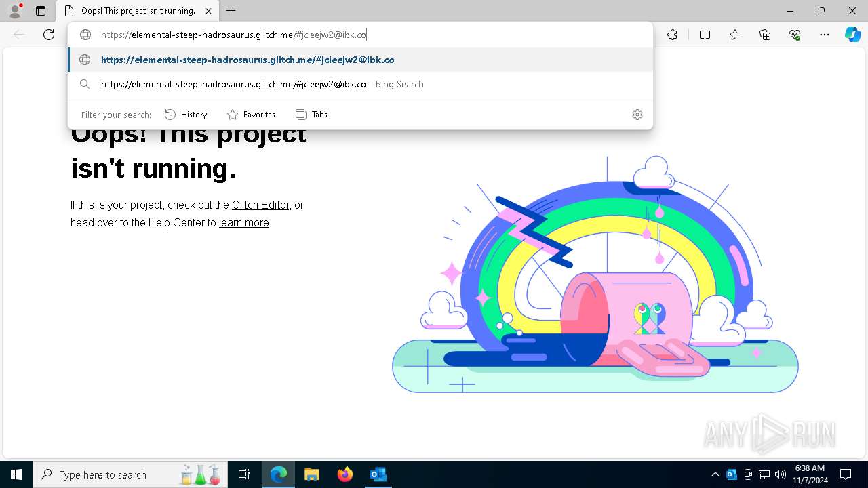Restore down the browser window
This screenshot has width=868, height=488.
[821, 11]
